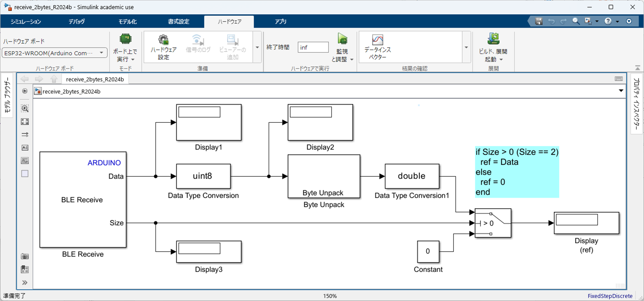Screen dimensions: 644x301
Task: Click the annotation text tool icon
Action: coord(25,148)
